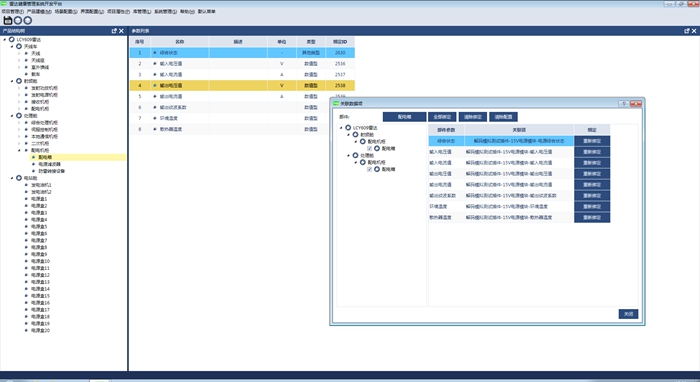Collapse 处理舱 arrow in dialog tree
The height and width of the screenshot is (382, 700).
pyautogui.click(x=349, y=155)
